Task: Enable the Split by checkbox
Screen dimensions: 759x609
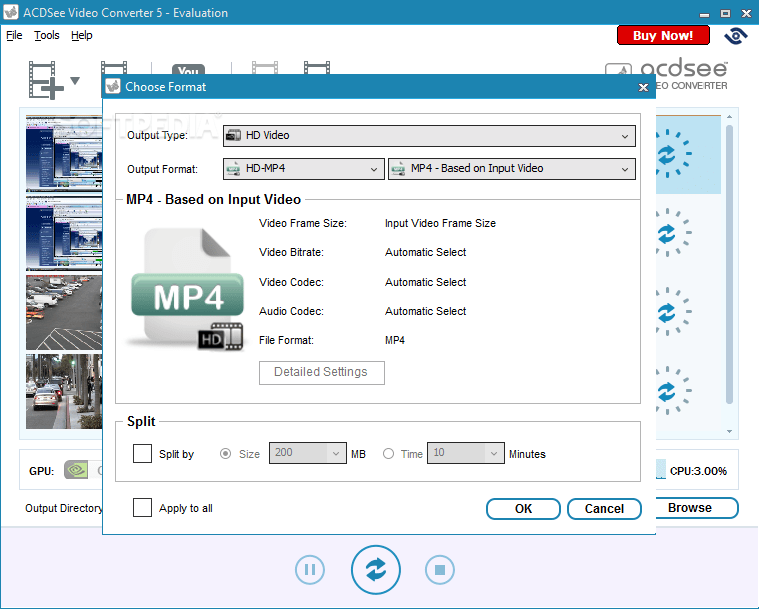Action: [142, 454]
